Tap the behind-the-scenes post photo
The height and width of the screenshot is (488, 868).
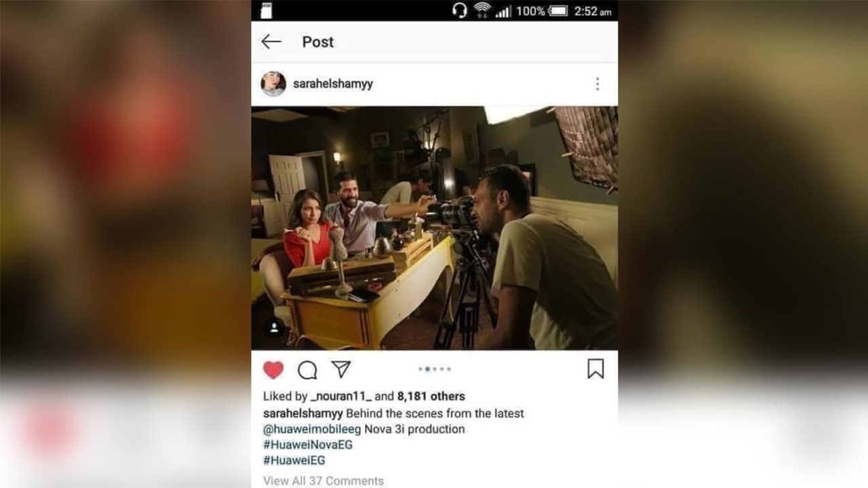[435, 228]
